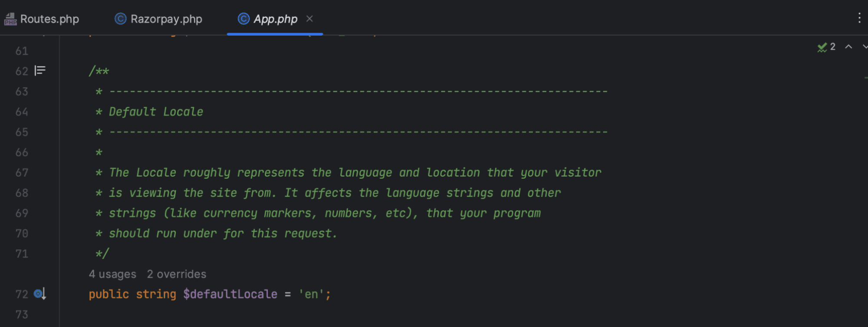Show the 4 usages inlay hint
The height and width of the screenshot is (327, 868).
(112, 274)
